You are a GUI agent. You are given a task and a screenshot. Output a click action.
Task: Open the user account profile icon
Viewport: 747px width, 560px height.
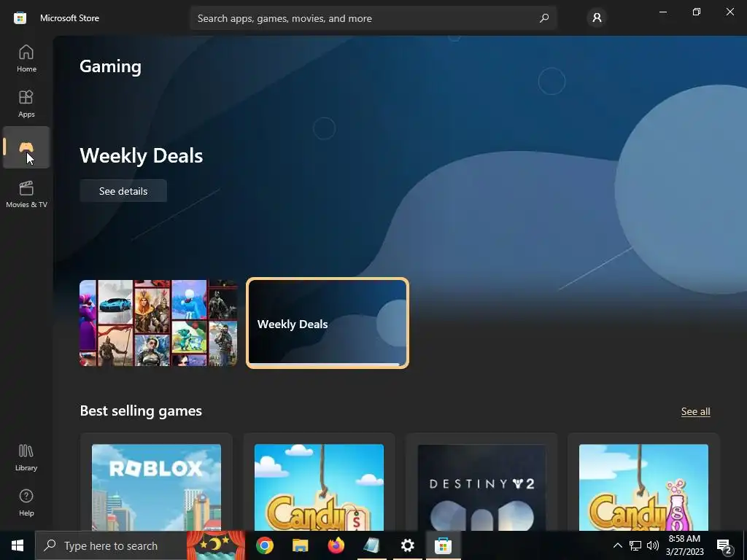click(x=597, y=18)
